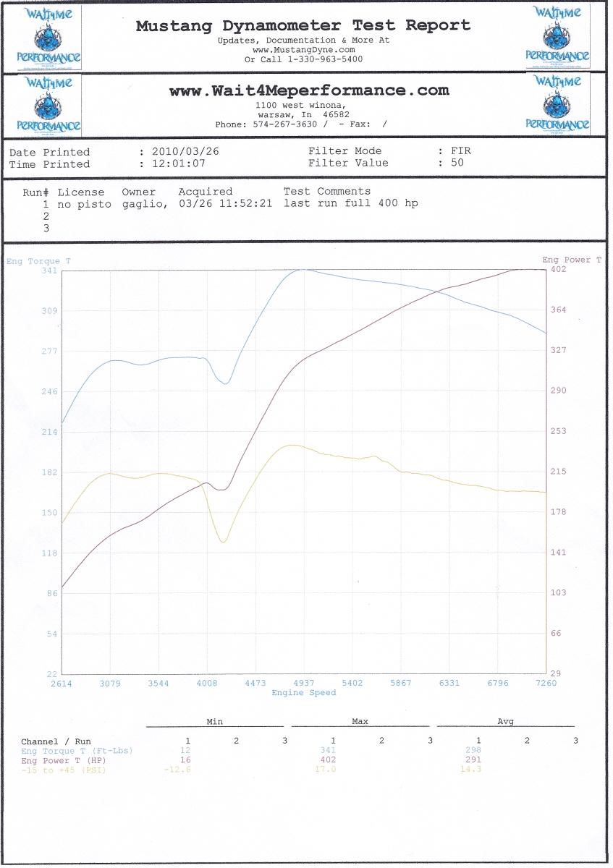
Task: Click the 'Eng Power T (HP)' channel row label
Action: [64, 760]
